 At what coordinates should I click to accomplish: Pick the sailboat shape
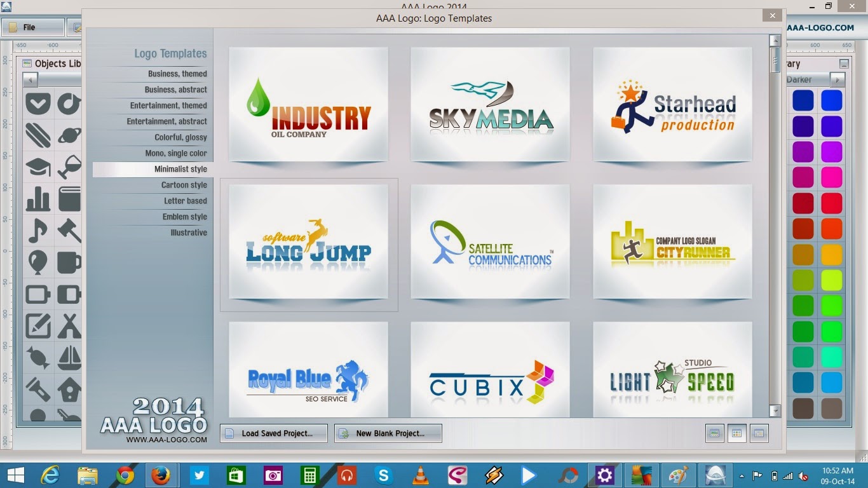pyautogui.click(x=69, y=358)
